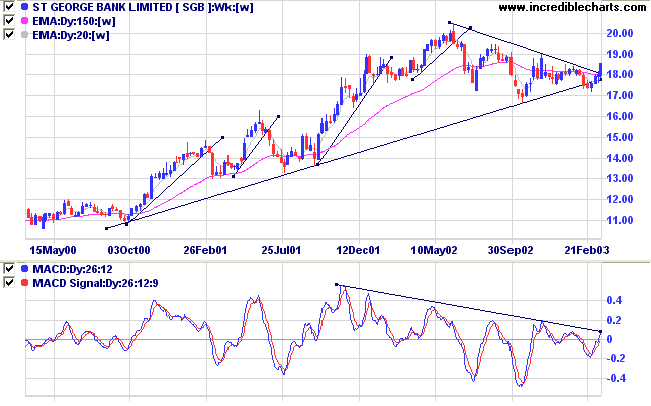
Task: Uncheck the MACD:Dy:26:12 checkbox
Action: point(9,269)
